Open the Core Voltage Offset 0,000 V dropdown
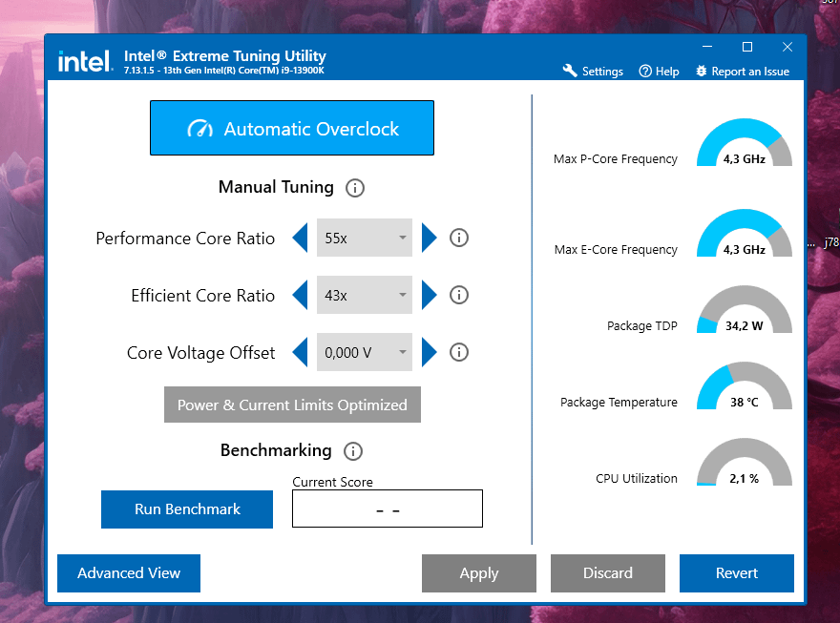This screenshot has height=623, width=840. tap(365, 352)
